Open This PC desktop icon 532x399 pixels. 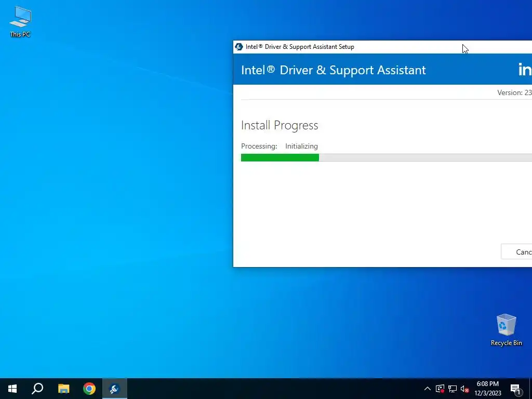[x=20, y=21]
